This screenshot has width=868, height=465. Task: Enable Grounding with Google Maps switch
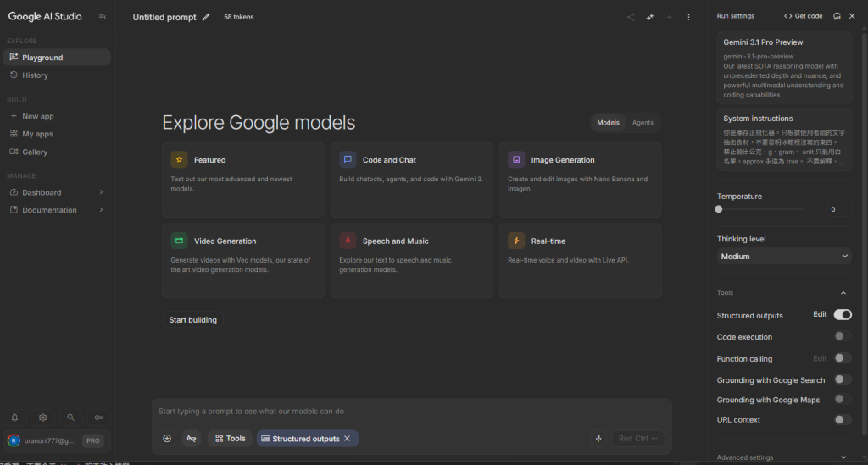point(843,399)
